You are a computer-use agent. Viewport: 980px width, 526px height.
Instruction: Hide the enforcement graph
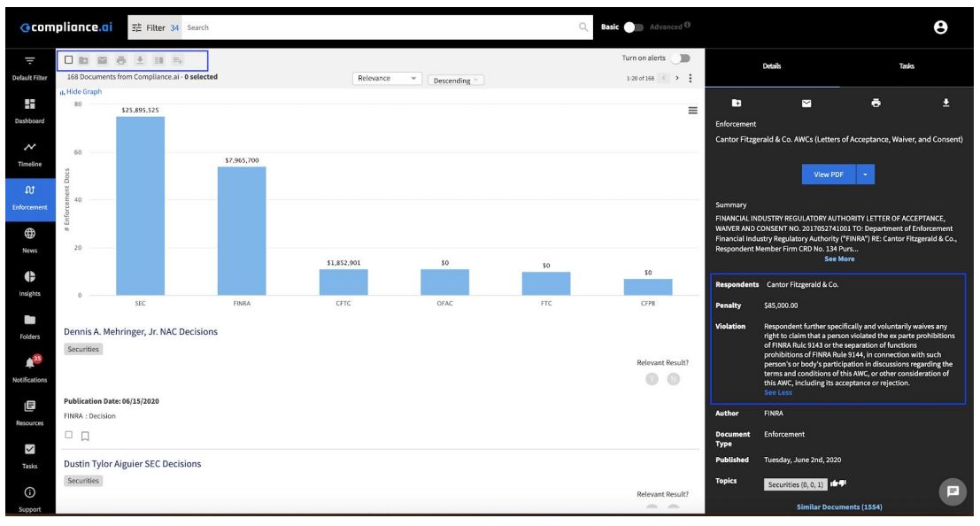pos(81,91)
